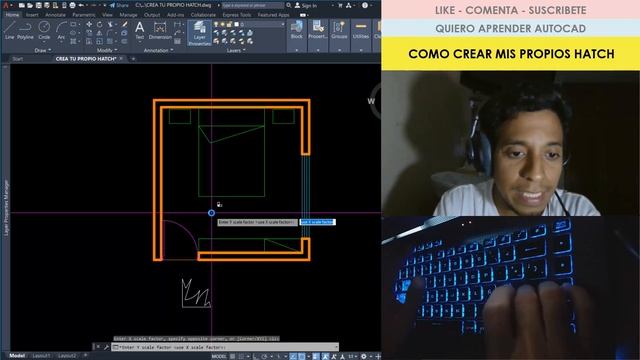Open Layer Properties Manager side palette

(6, 208)
